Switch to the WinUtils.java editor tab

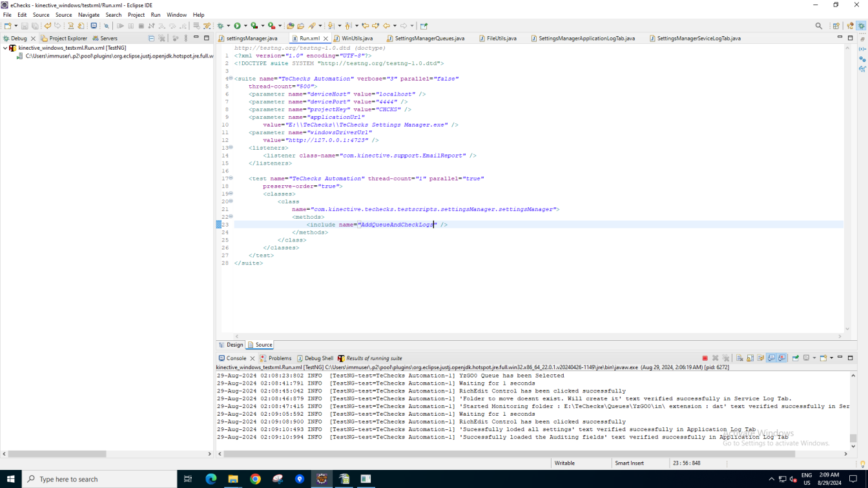[356, 39]
